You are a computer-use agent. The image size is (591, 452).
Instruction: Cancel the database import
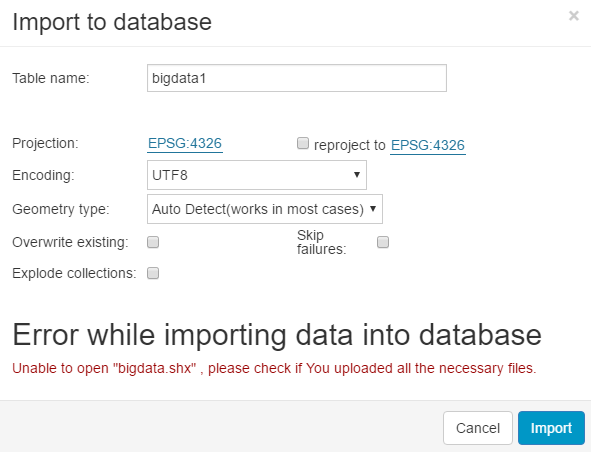478,428
